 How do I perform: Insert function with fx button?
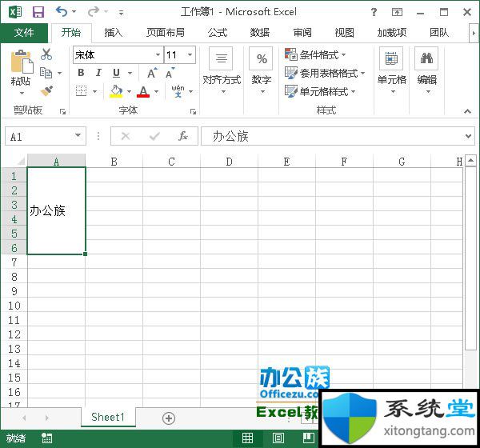coord(182,136)
